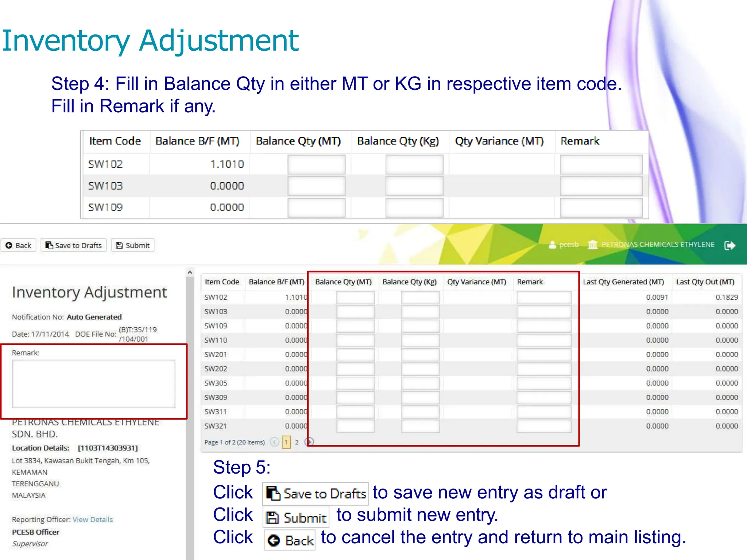This screenshot has height=560, width=747.
Task: Click Save to Drafts in the toolbar
Action: click(x=74, y=245)
